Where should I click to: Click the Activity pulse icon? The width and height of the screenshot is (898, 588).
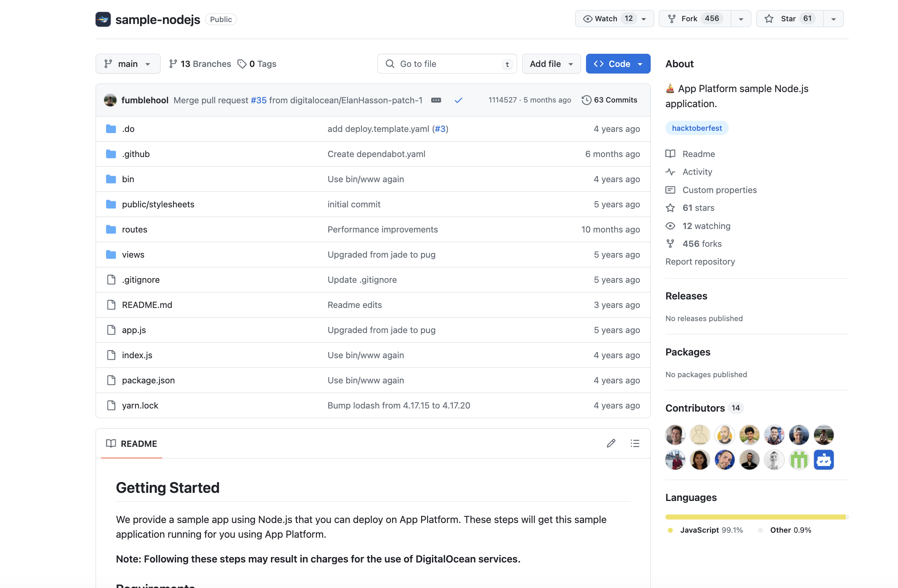[x=670, y=172]
